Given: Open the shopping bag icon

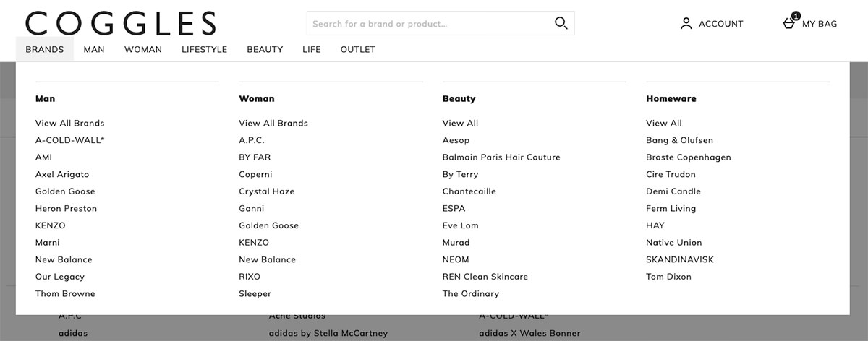Looking at the screenshot, I should coord(789,23).
